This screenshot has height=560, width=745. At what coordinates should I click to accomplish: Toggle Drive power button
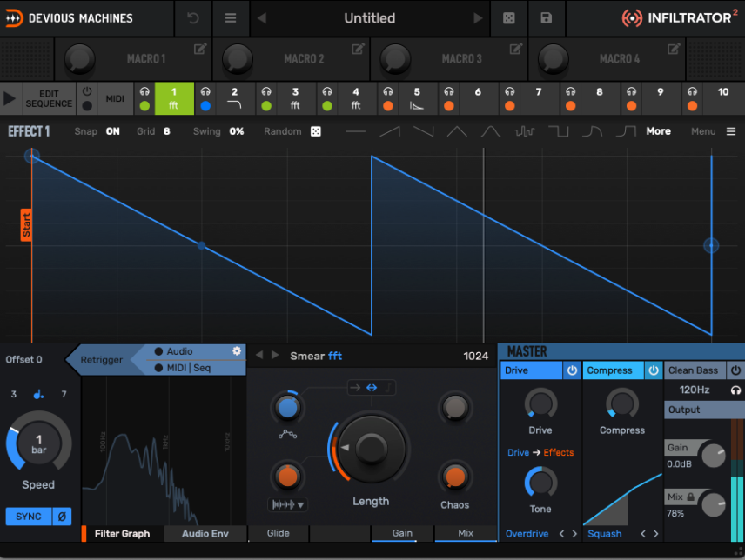572,370
